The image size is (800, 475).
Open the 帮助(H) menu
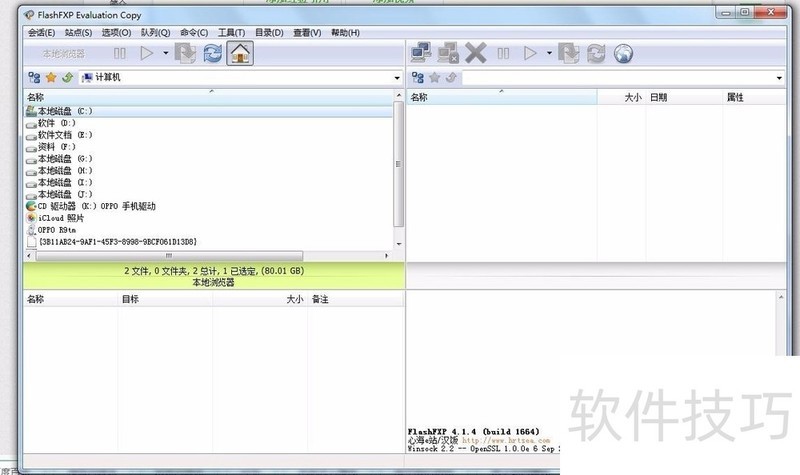tap(345, 33)
